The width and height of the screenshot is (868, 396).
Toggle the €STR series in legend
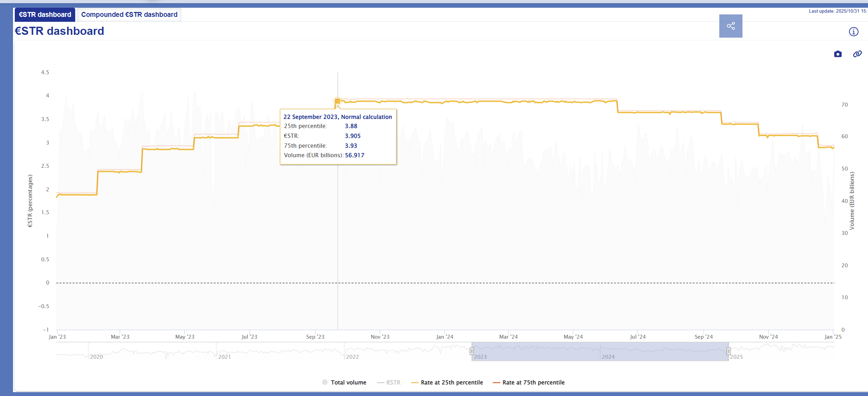pyautogui.click(x=393, y=382)
